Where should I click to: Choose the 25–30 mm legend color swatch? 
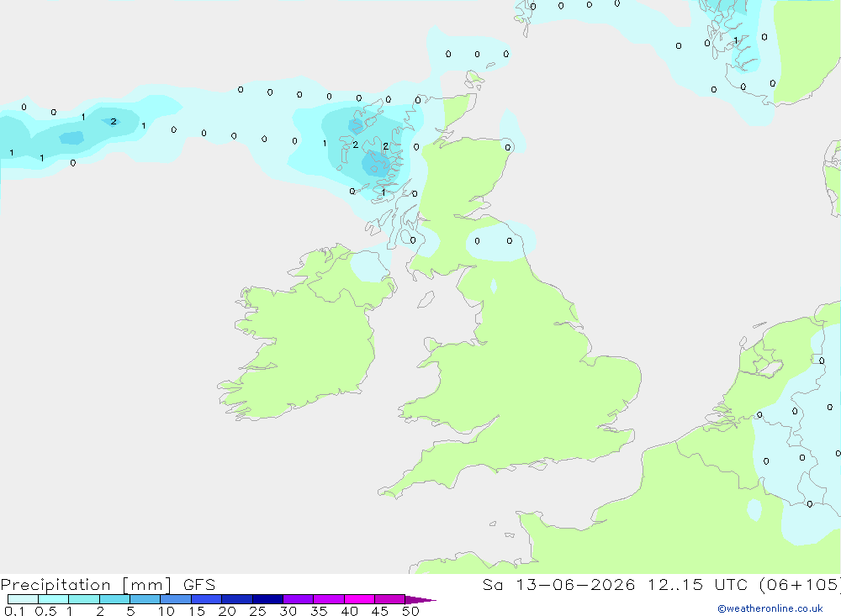click(267, 599)
